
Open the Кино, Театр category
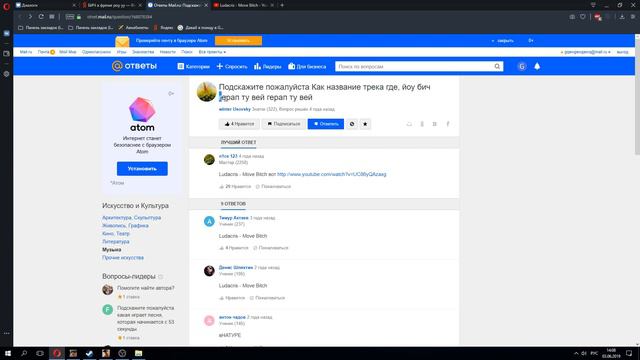tap(116, 233)
